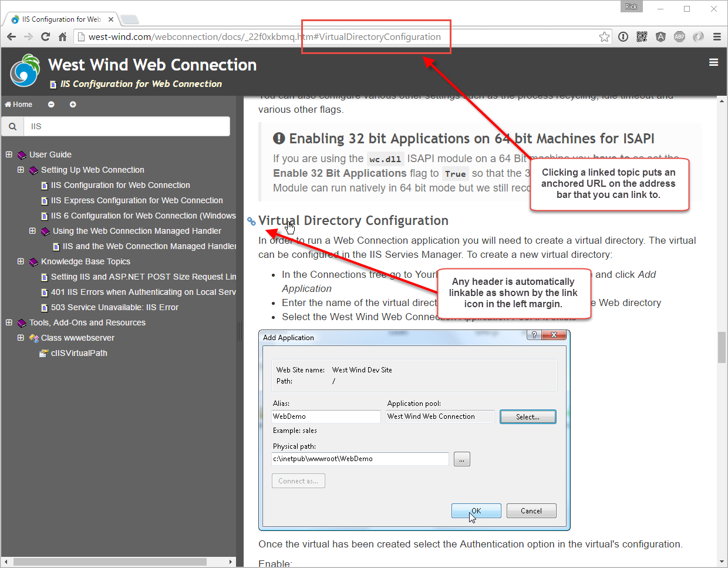Collapse the User Guide tree node
The width and height of the screenshot is (728, 568).
click(9, 154)
